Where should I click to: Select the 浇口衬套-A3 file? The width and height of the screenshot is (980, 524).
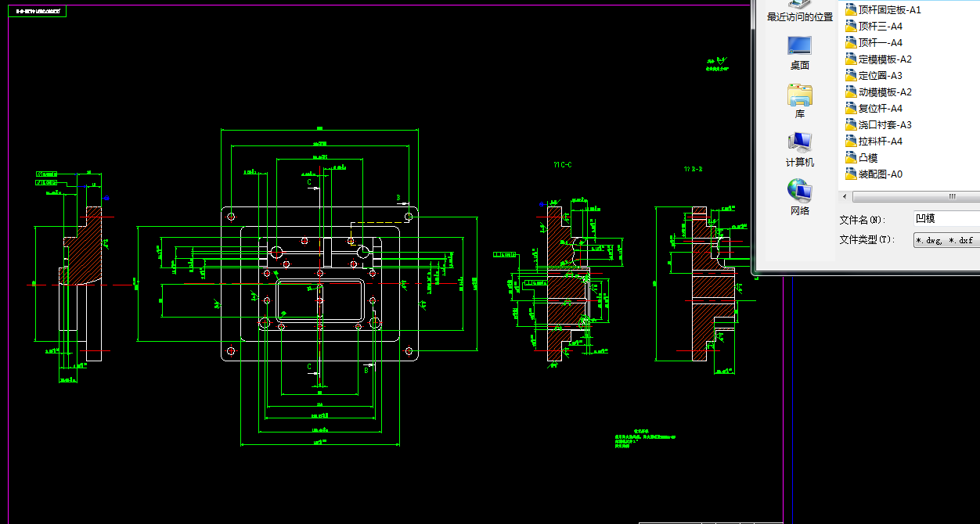tap(878, 125)
